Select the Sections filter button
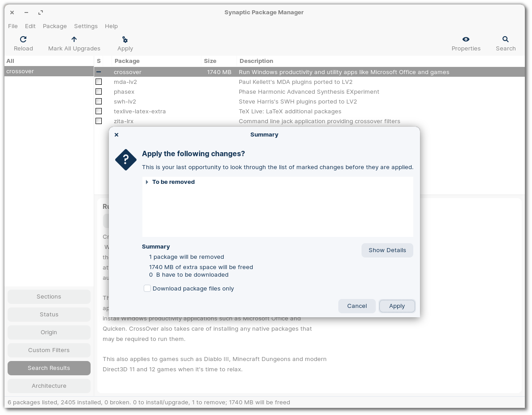Viewport: 532px width, 415px height. tap(49, 297)
